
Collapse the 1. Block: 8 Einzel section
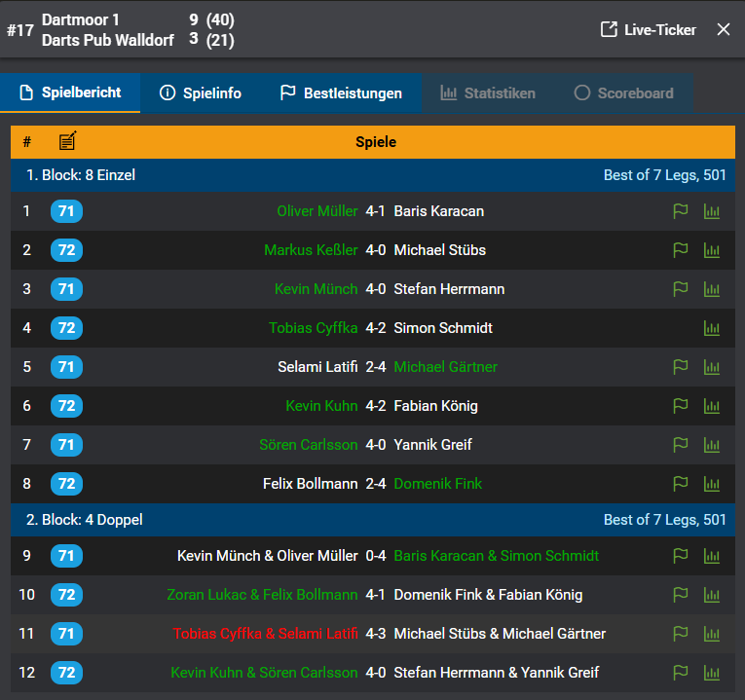pos(81,175)
